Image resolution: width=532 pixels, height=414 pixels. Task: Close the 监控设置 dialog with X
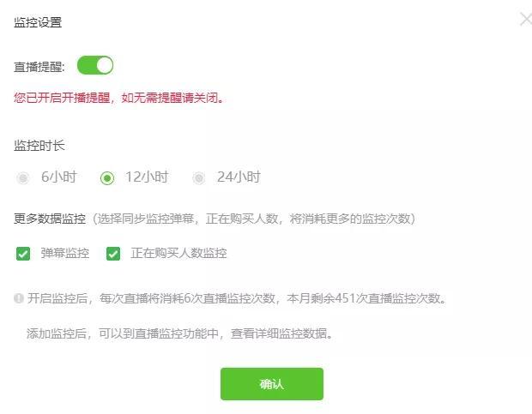click(x=526, y=19)
